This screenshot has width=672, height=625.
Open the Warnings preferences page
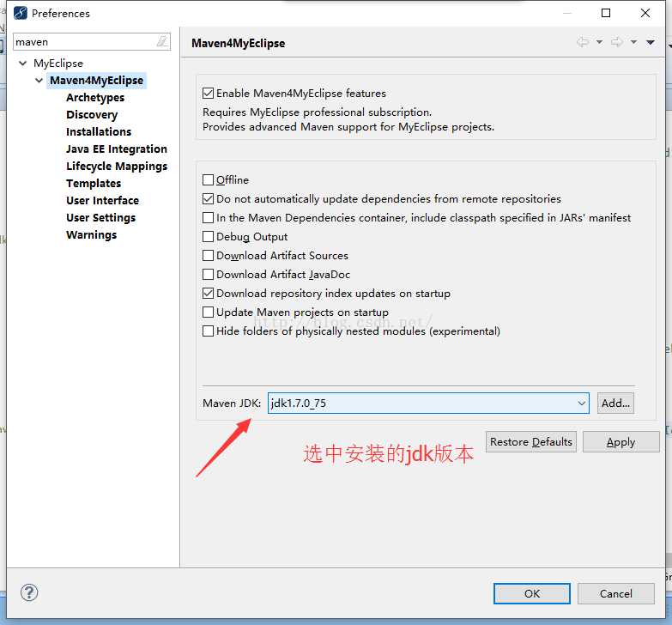[x=91, y=235]
